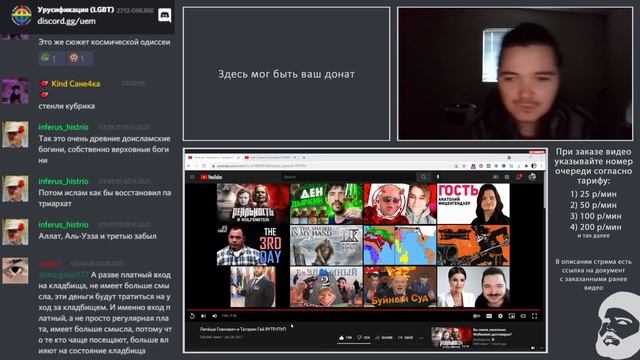Click the '1) 25 р/мин' tariff line
640x360 pixels.
[593, 194]
